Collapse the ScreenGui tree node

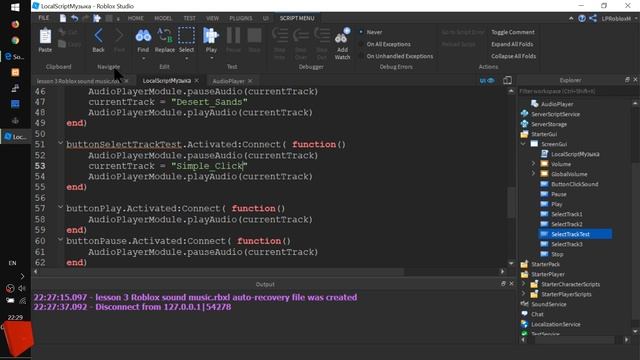(523, 144)
